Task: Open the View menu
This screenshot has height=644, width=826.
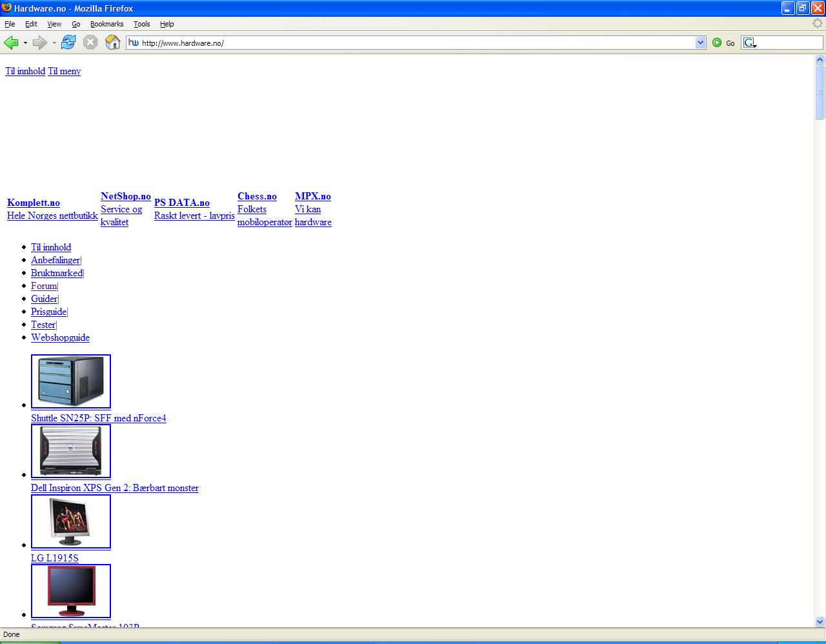Action: [54, 24]
